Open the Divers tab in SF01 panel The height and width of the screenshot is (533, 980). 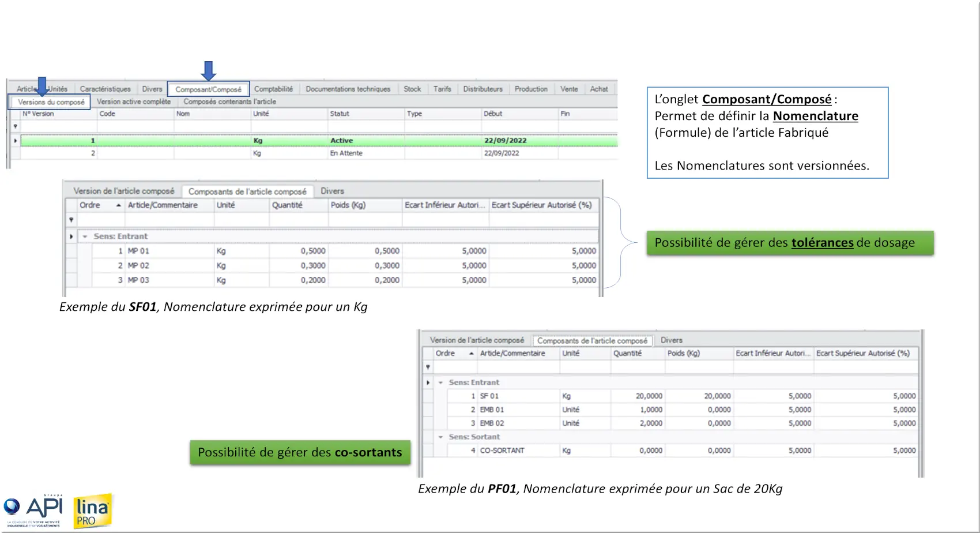pyautogui.click(x=332, y=191)
